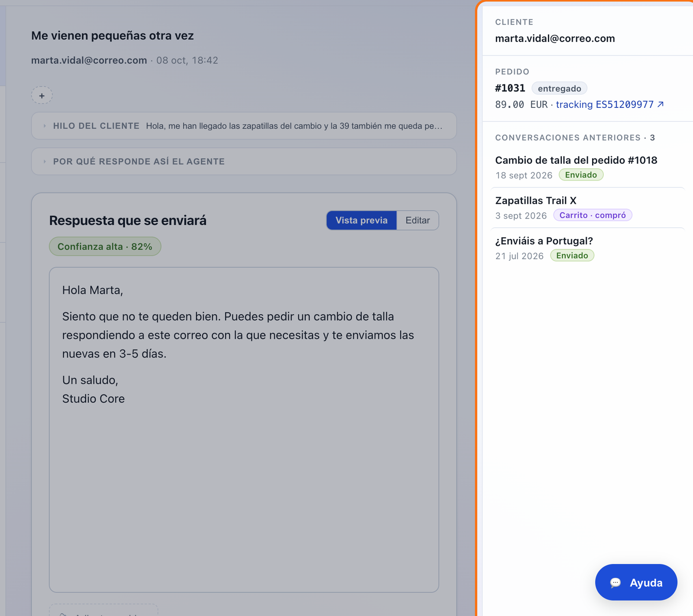The height and width of the screenshot is (616, 693).
Task: Switch to Editar mode
Action: pos(418,220)
